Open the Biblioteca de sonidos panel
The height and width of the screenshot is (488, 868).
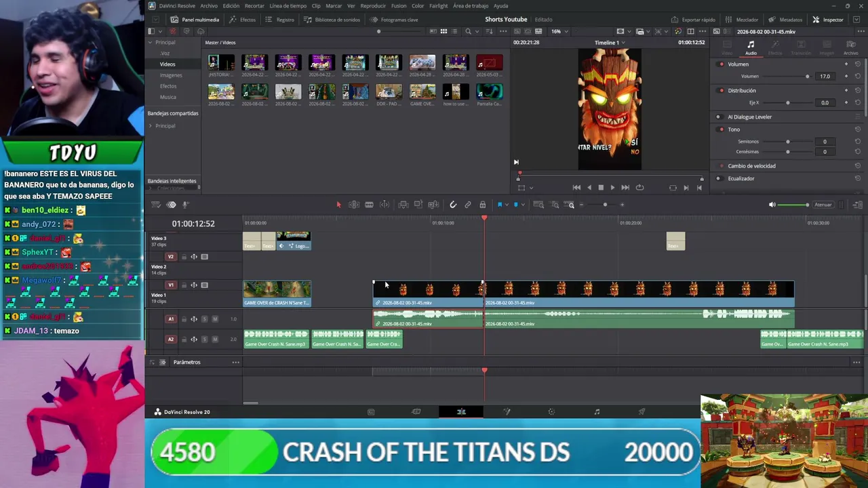pos(332,20)
